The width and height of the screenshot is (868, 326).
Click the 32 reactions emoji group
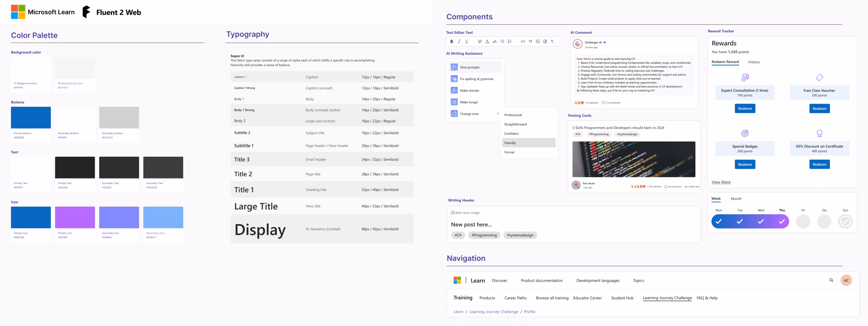579,103
